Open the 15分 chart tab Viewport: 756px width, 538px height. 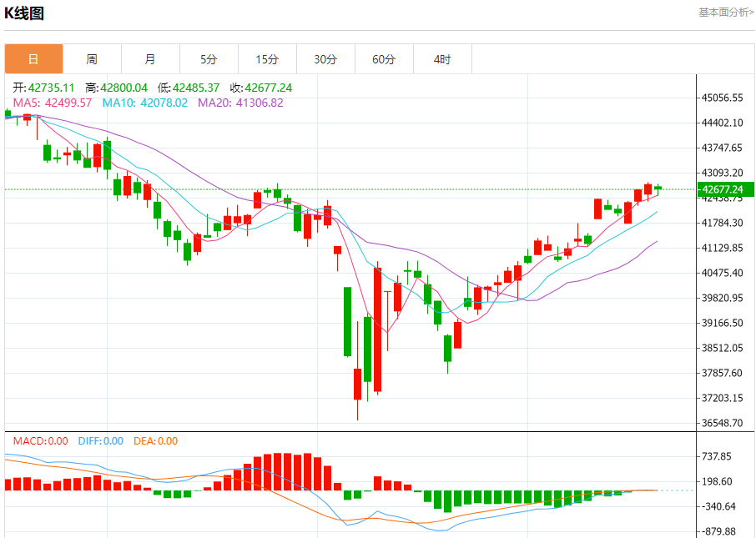click(x=267, y=59)
